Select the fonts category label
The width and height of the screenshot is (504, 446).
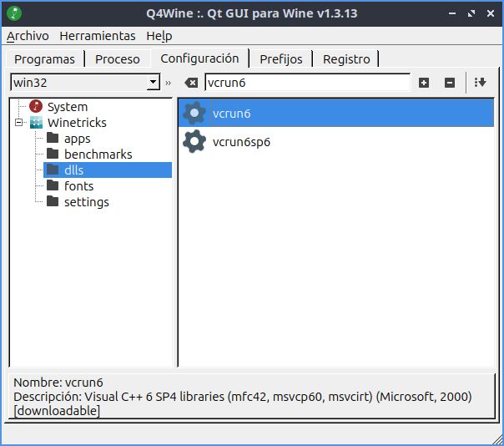(x=78, y=185)
